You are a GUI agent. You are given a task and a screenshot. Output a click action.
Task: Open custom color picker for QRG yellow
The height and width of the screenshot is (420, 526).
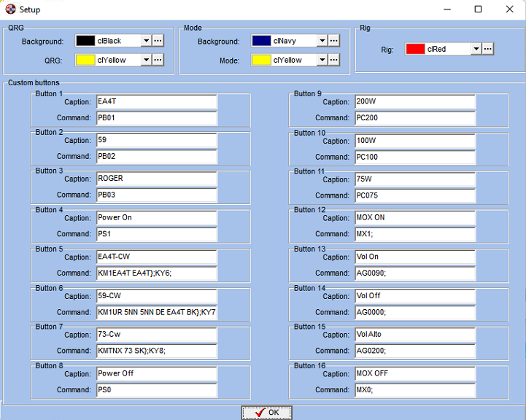158,60
